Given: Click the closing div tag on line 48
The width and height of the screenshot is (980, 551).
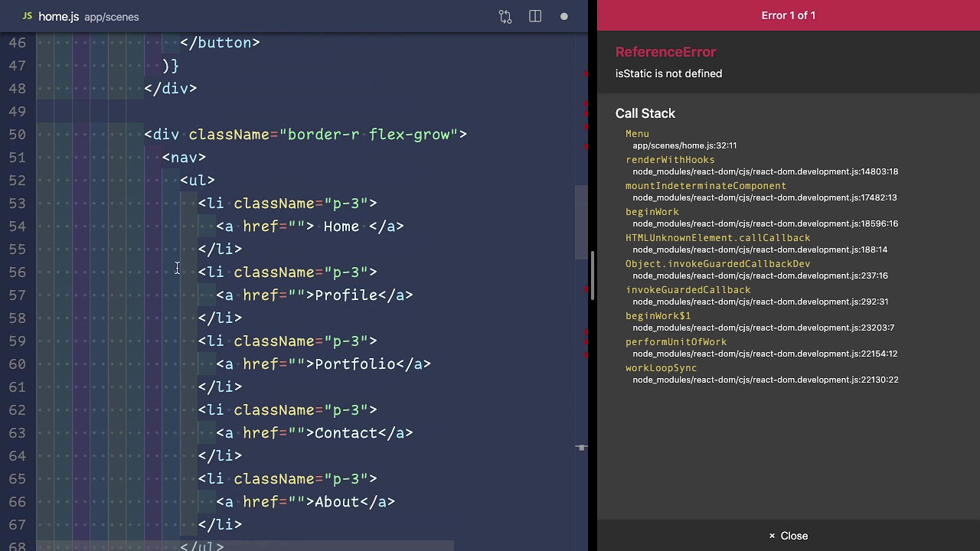Looking at the screenshot, I should (171, 89).
